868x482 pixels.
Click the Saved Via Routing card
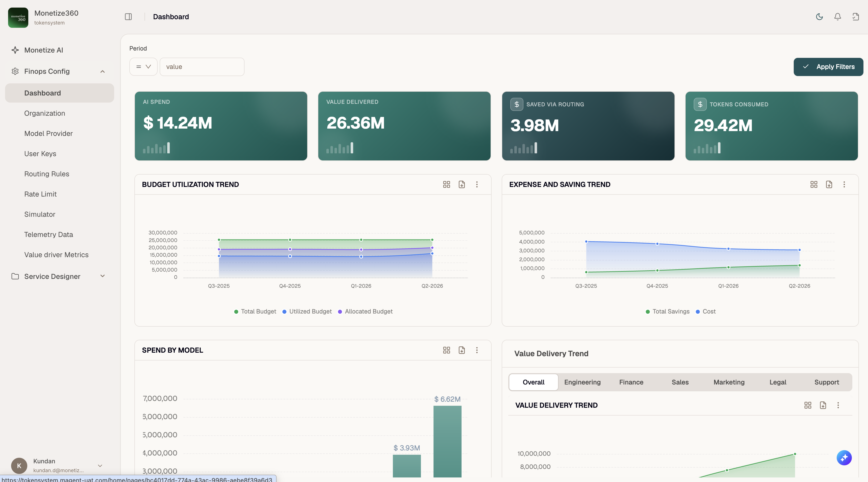click(588, 126)
